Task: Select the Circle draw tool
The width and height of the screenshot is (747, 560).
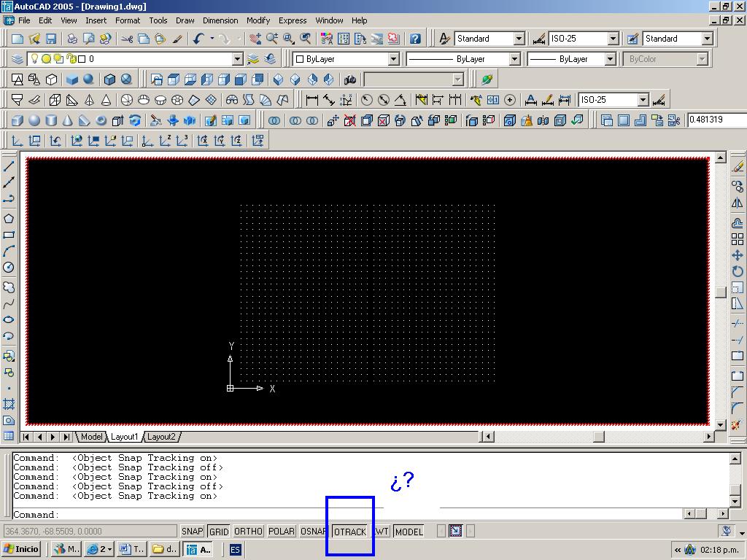Action: point(9,267)
